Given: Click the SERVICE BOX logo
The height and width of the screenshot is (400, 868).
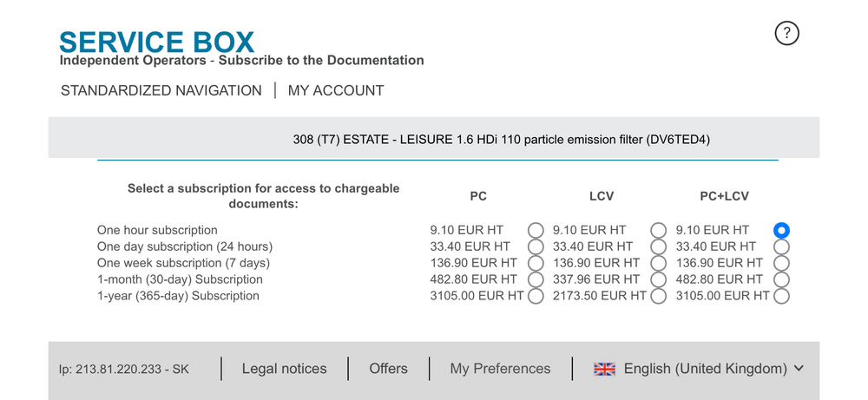Looking at the screenshot, I should [x=156, y=42].
